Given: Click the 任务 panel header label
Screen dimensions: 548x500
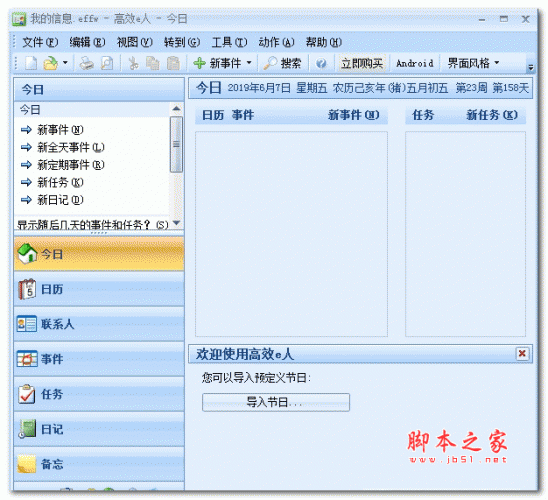Looking at the screenshot, I should 423,115.
